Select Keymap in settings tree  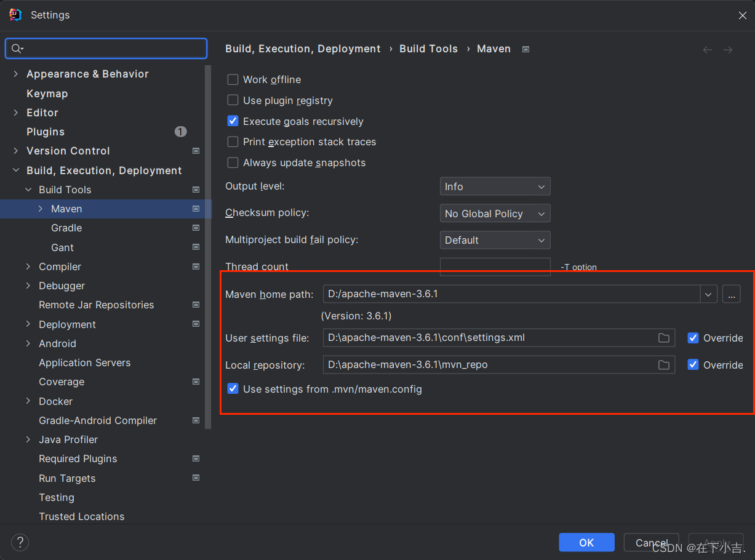pyautogui.click(x=47, y=94)
